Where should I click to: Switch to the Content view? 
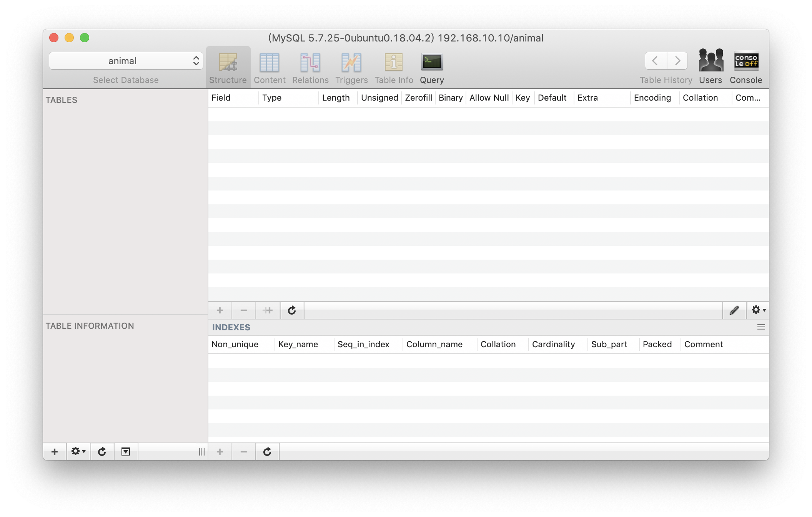click(x=270, y=68)
